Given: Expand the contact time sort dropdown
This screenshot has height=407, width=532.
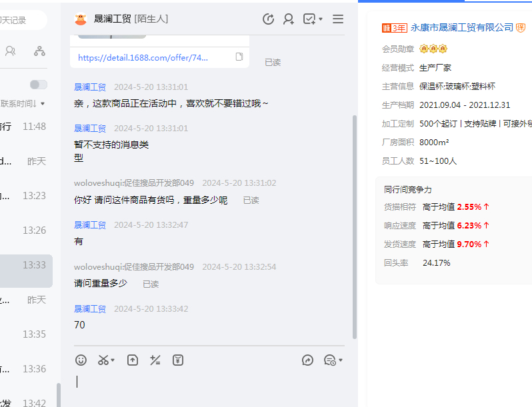Looking at the screenshot, I should pyautogui.click(x=43, y=104).
